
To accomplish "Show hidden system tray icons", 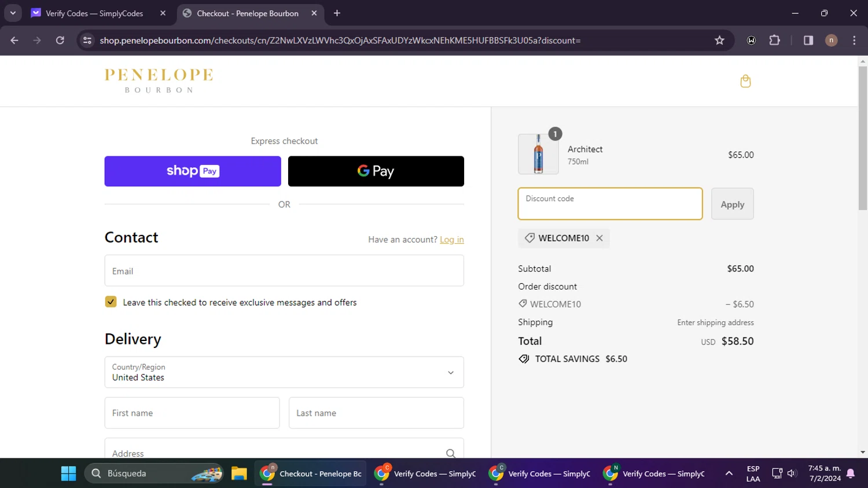I will point(729,474).
